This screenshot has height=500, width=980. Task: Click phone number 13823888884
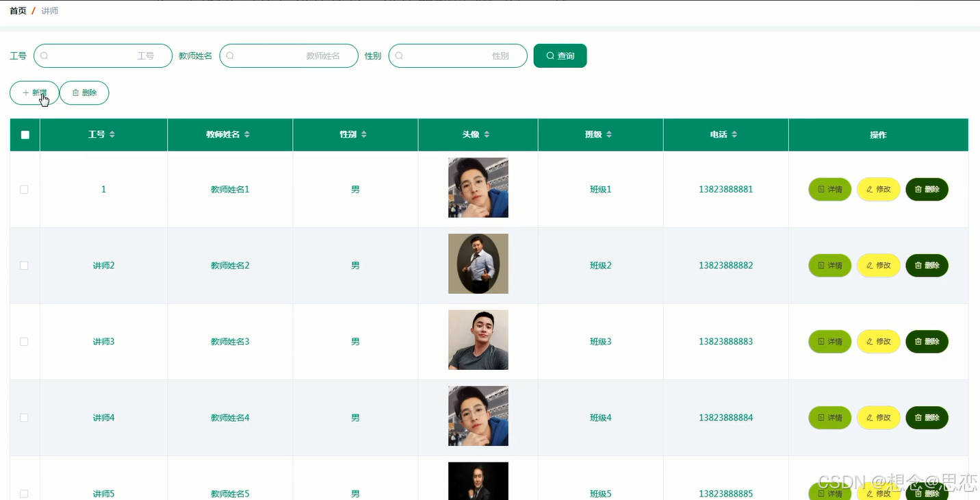[725, 417]
